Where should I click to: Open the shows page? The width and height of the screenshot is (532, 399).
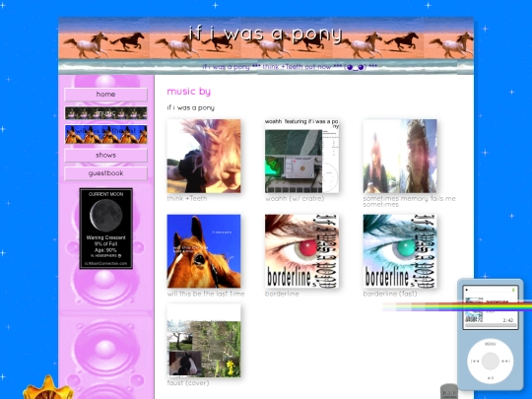[105, 155]
